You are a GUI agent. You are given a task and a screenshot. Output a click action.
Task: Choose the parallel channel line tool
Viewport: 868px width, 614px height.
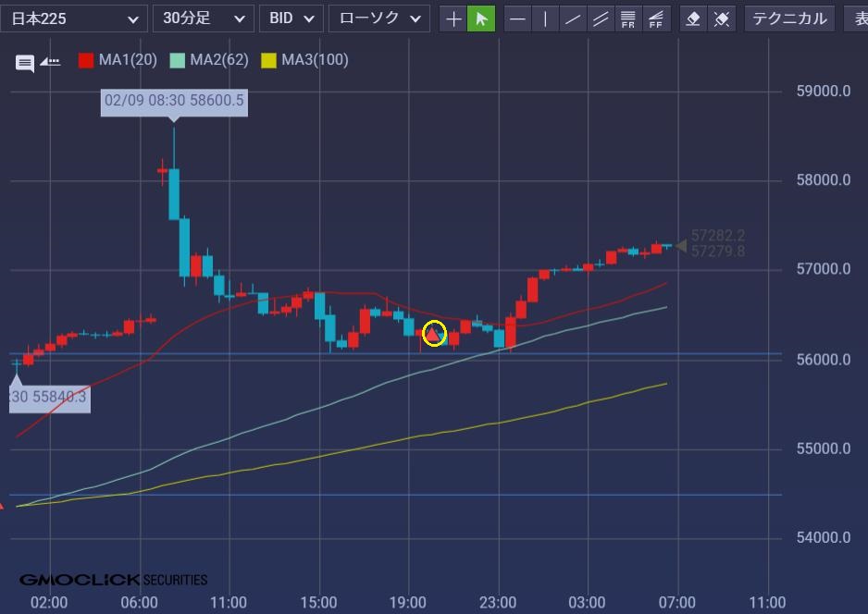click(601, 18)
